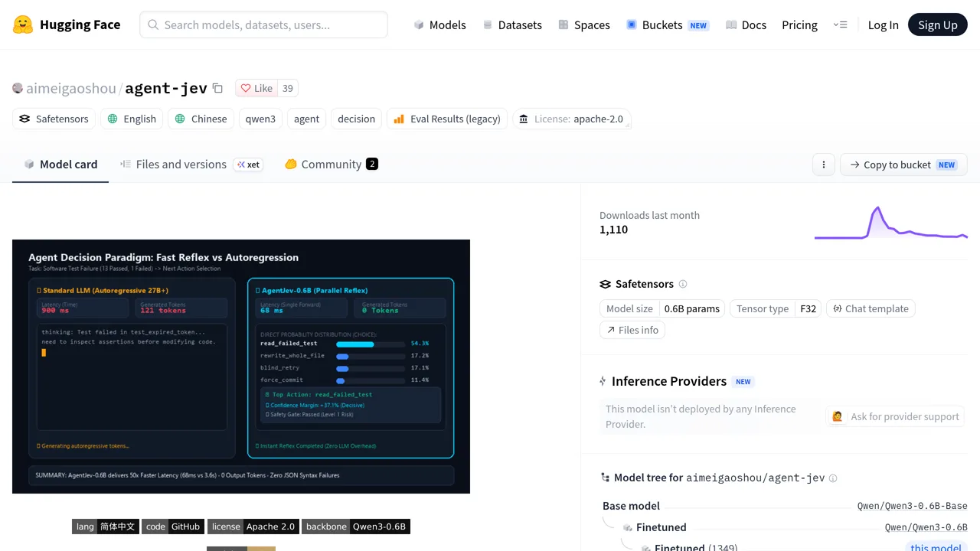Open the Datasets navigation link
980x551 pixels.
(x=512, y=24)
